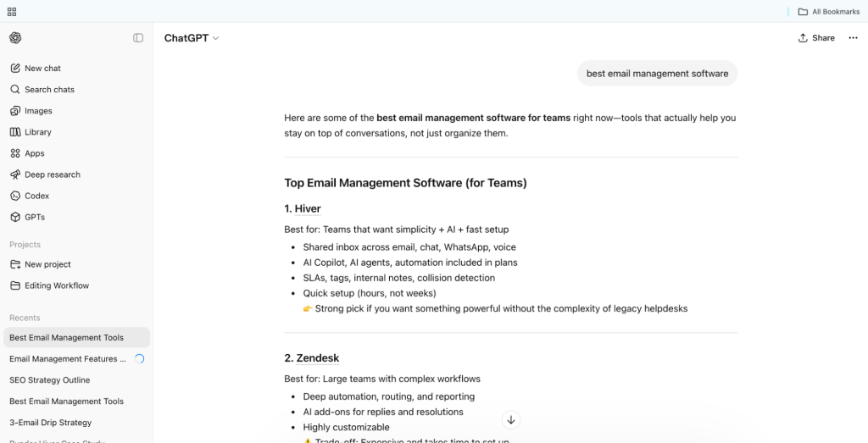Click the user message 'best email management software'
Screen dimensions: 868x443
pos(657,73)
